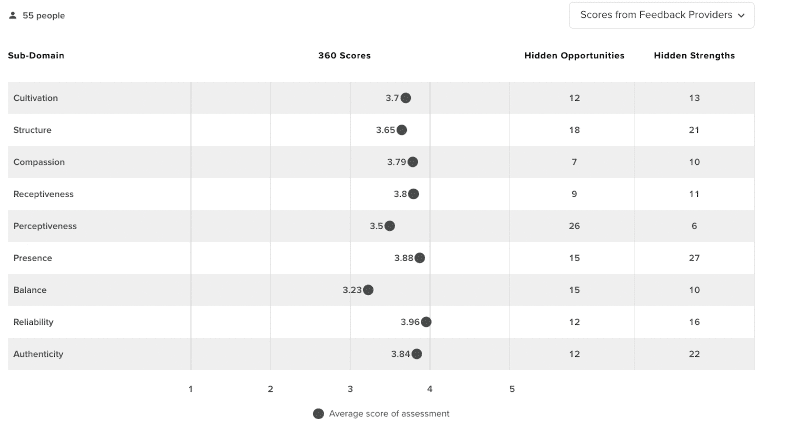This screenshot has height=433, width=787.
Task: Click the 360 Scores column header
Action: point(344,56)
